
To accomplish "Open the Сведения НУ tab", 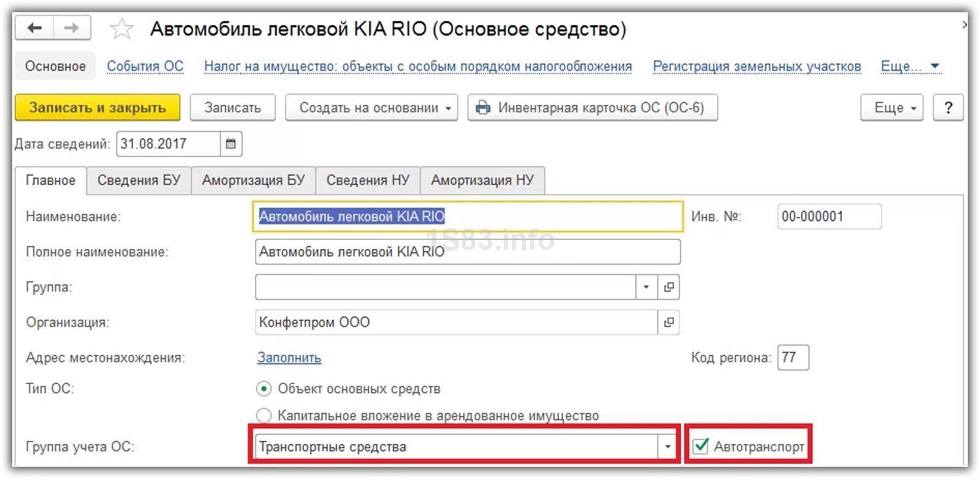I will [x=368, y=180].
